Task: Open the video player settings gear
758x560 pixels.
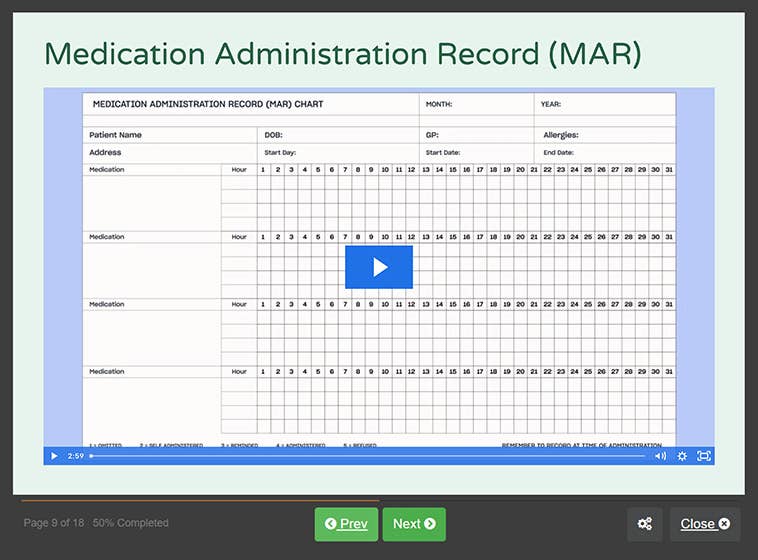Action: (682, 456)
